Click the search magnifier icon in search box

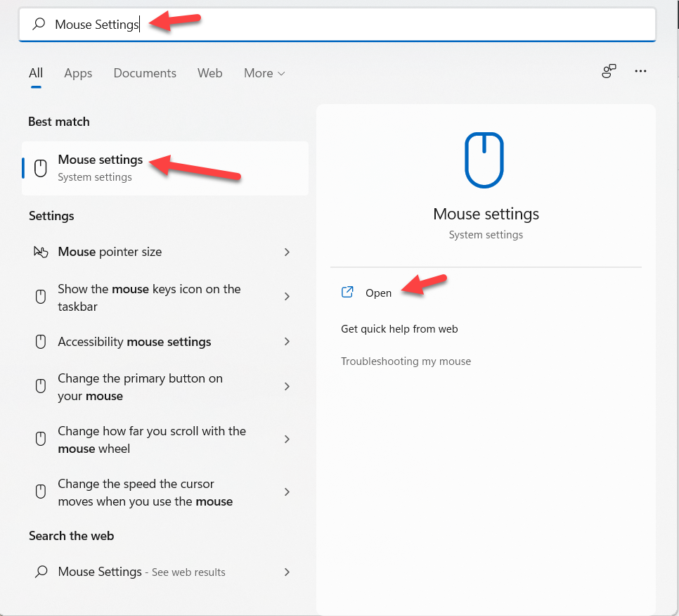(x=39, y=25)
